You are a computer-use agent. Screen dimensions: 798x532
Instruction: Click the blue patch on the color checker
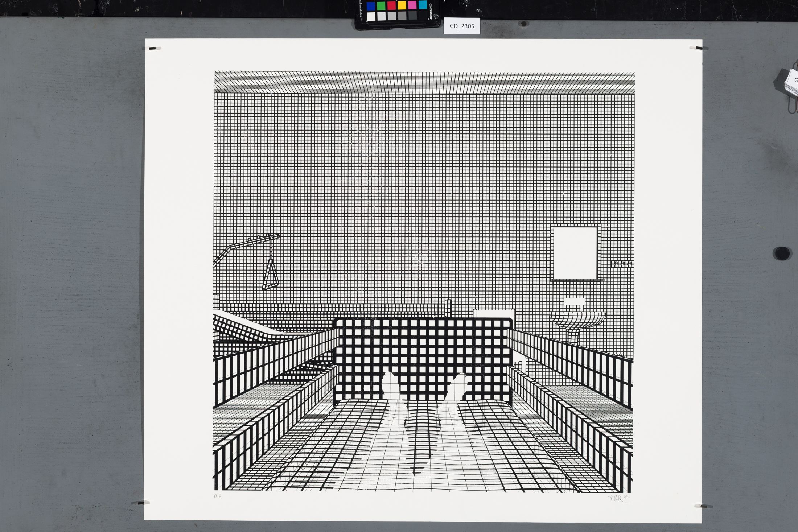(371, 6)
